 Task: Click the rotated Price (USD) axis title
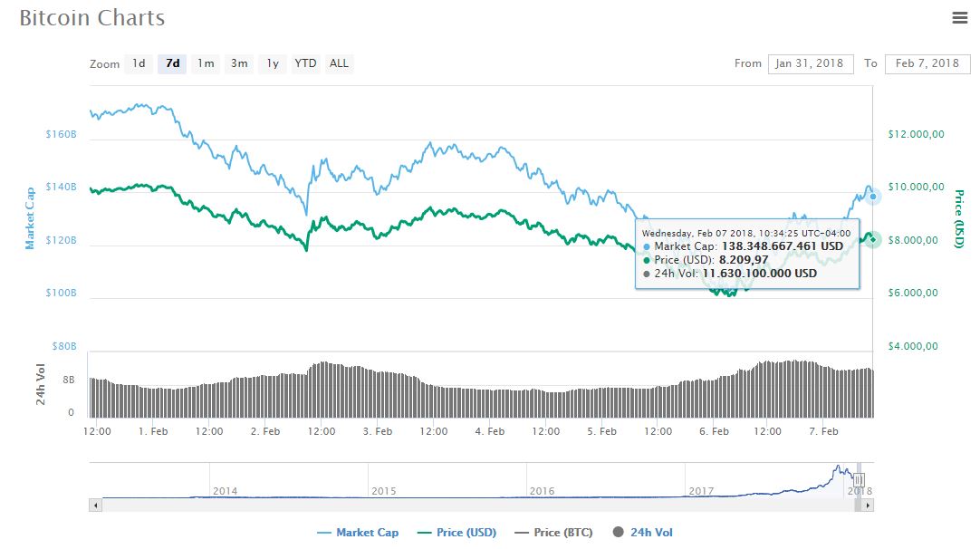point(959,219)
